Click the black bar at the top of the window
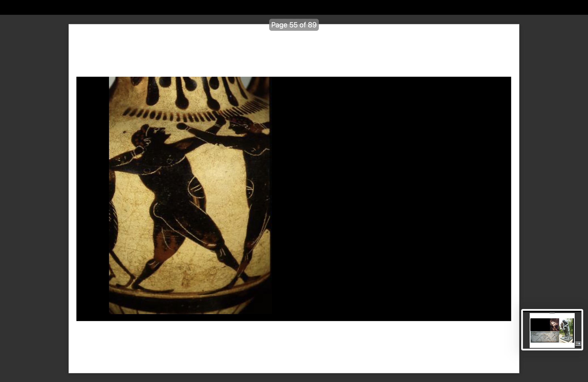 coord(294,7)
